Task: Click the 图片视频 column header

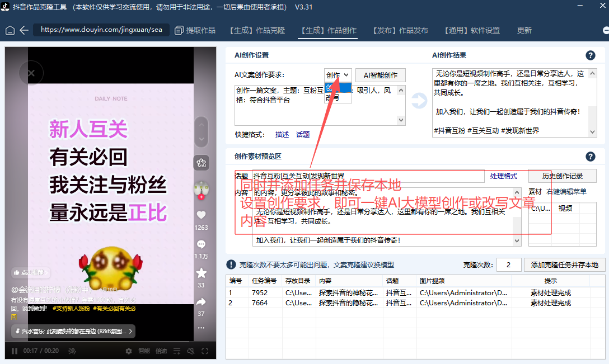Action: point(463,281)
